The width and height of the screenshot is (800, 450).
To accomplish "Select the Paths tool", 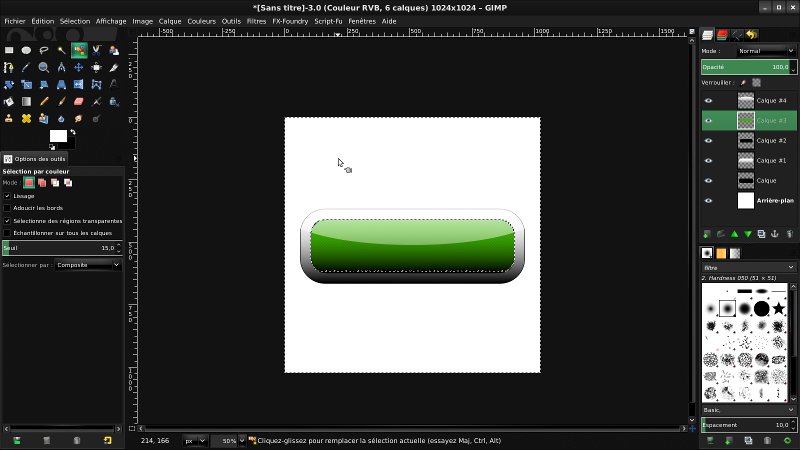I will point(9,67).
